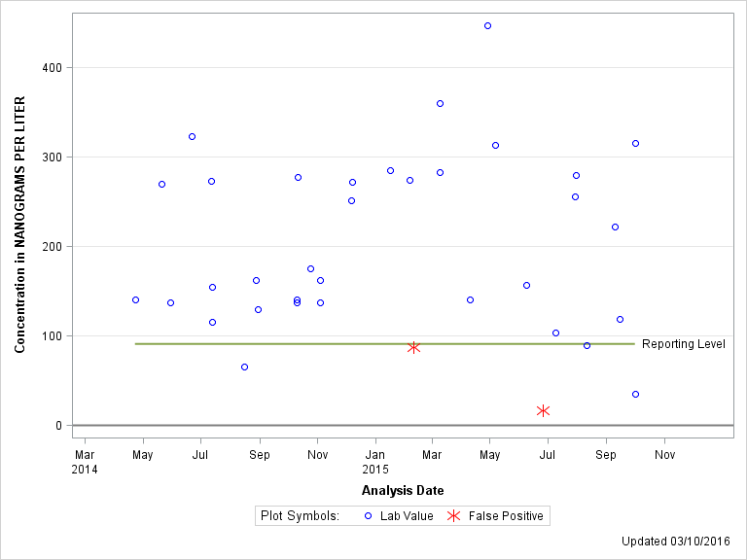This screenshot has width=747, height=560.
Task: Click the Reporting Level label
Action: (x=683, y=344)
